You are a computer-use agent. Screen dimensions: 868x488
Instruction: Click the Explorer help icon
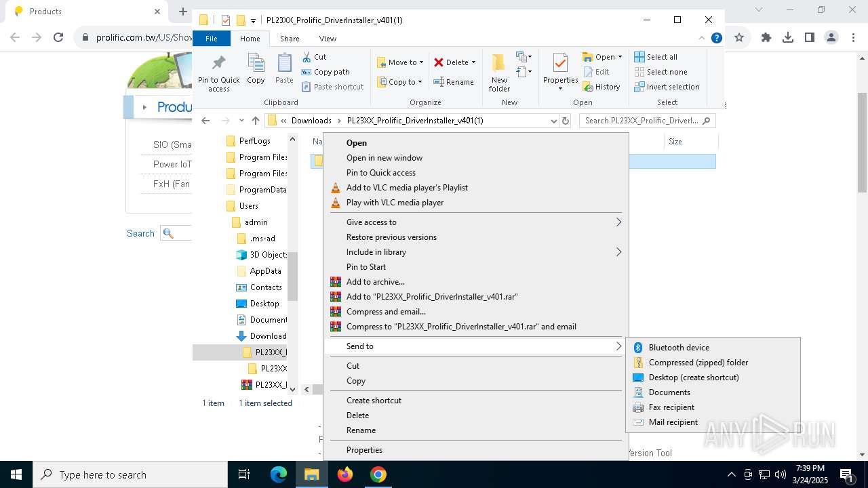point(716,39)
